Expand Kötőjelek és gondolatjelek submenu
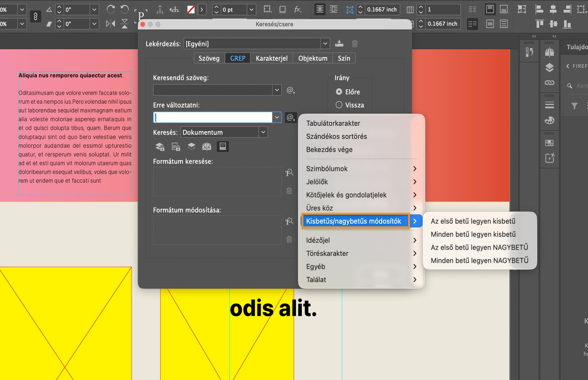Screen dimensions: 588x380 pos(362,195)
